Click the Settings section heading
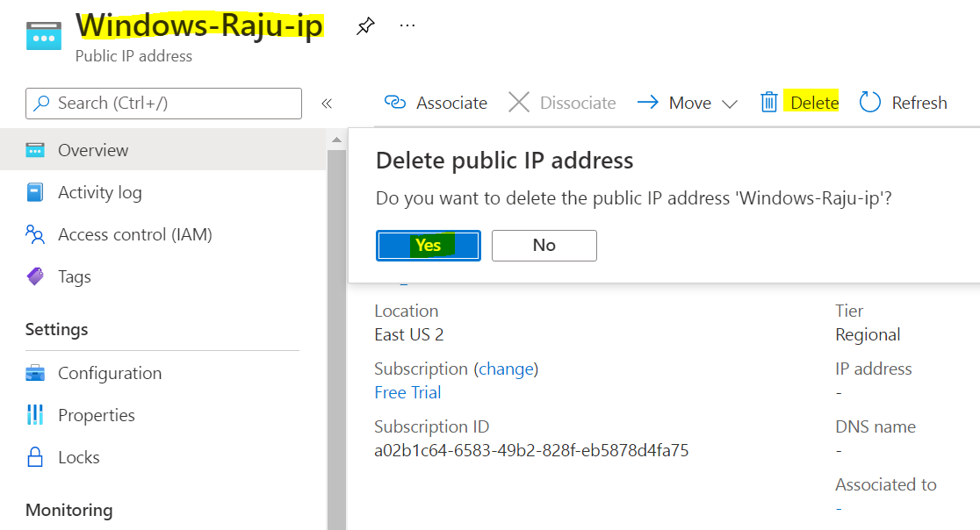980x530 pixels. coord(57,329)
